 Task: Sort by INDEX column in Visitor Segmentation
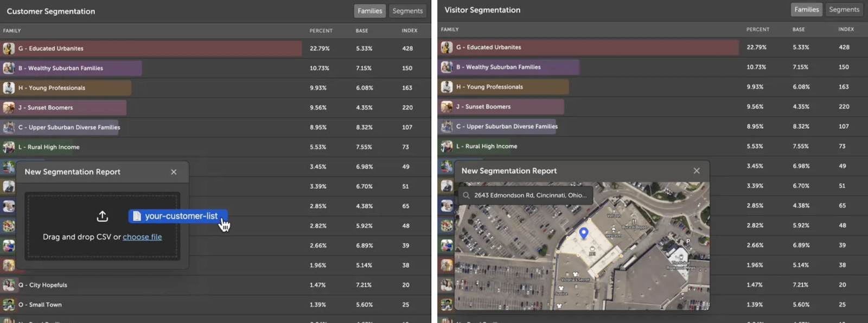coord(846,29)
